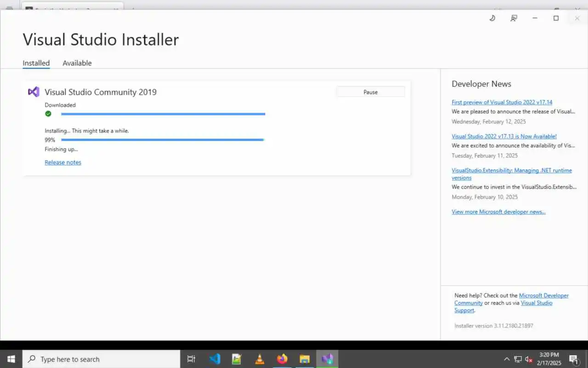Select Visual Studio Installer taskbar icon

(x=327, y=359)
